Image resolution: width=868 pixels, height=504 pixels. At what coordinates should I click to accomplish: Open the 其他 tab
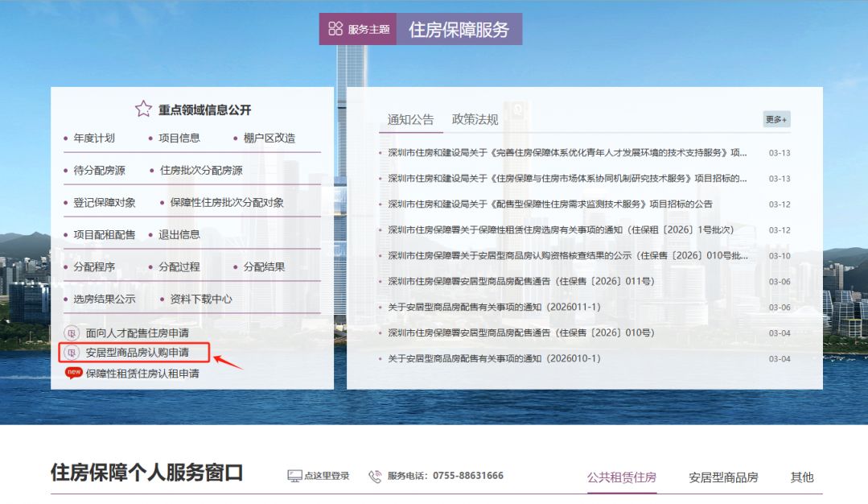(801, 477)
